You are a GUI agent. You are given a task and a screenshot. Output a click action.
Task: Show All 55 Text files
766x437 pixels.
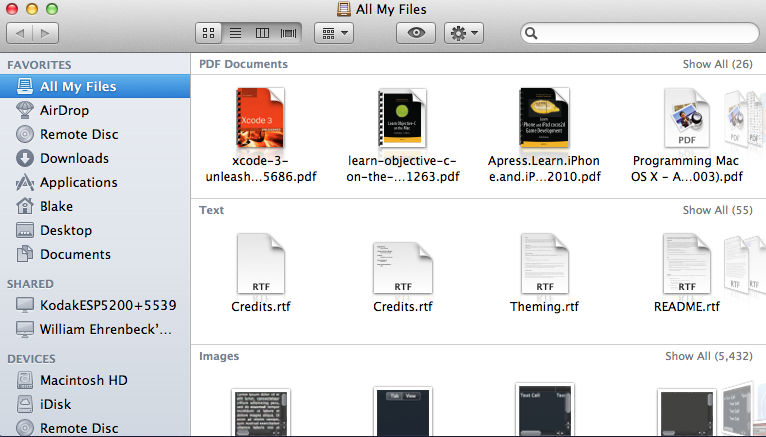pos(718,210)
